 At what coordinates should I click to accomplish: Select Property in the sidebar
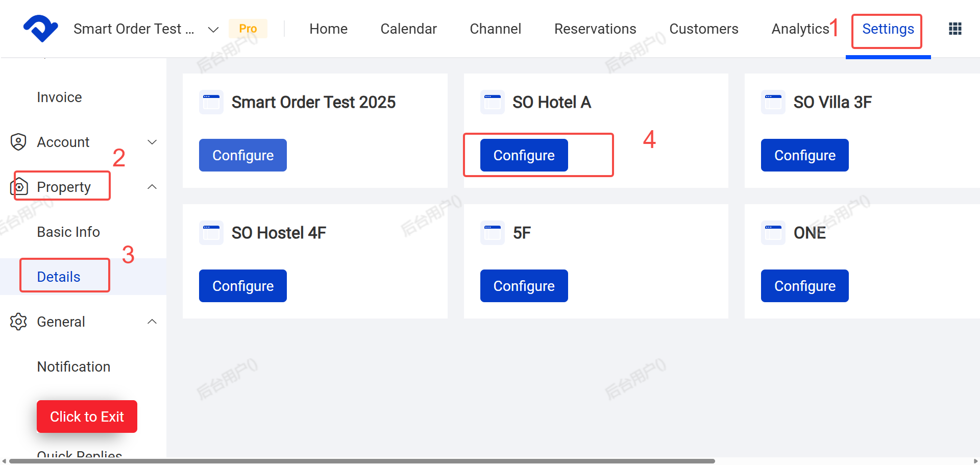[x=64, y=187]
